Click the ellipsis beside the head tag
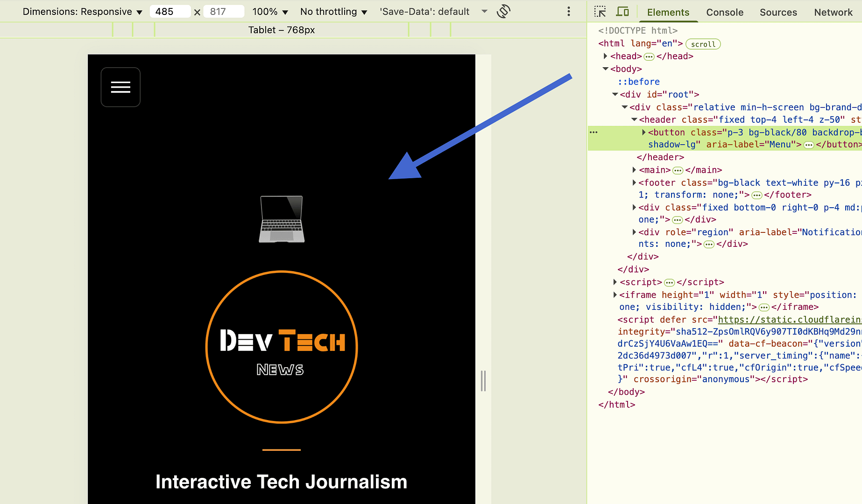The width and height of the screenshot is (862, 504). (x=649, y=56)
